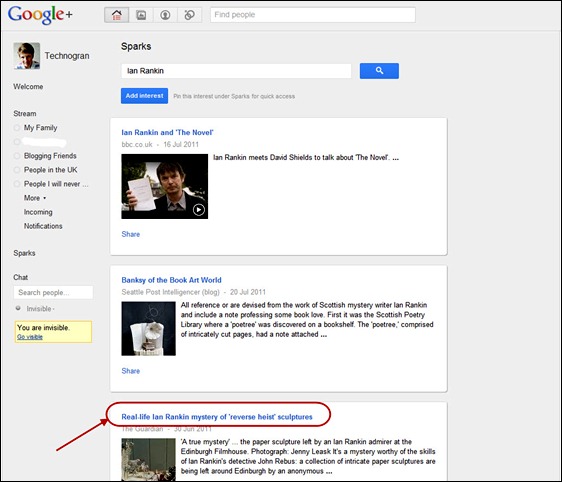Click the '16 Jul 2011' date text

tap(181, 144)
